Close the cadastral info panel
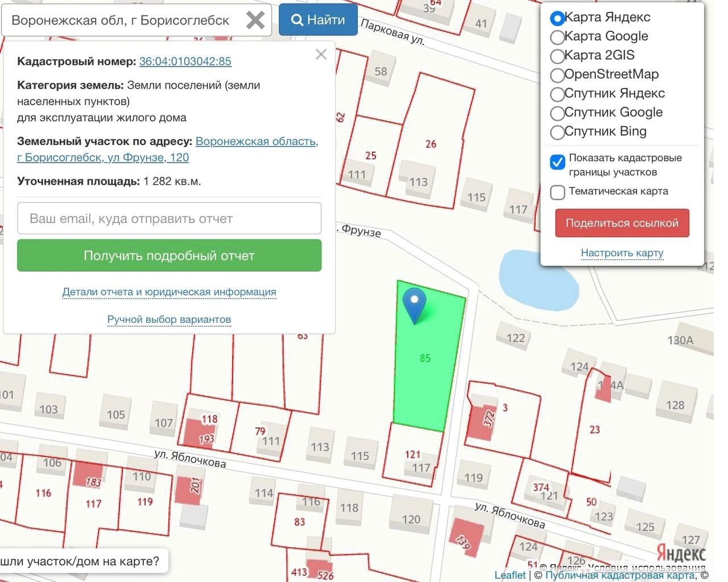This screenshot has height=582, width=728. tap(321, 54)
